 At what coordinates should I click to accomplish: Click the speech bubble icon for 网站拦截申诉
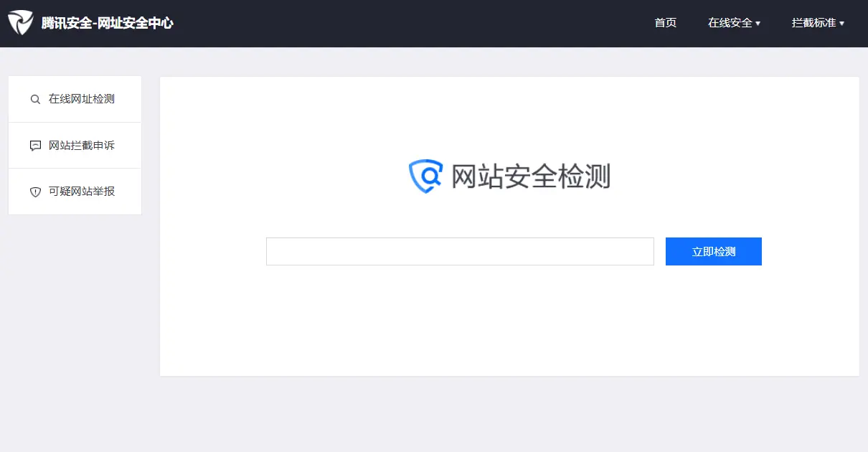(35, 146)
